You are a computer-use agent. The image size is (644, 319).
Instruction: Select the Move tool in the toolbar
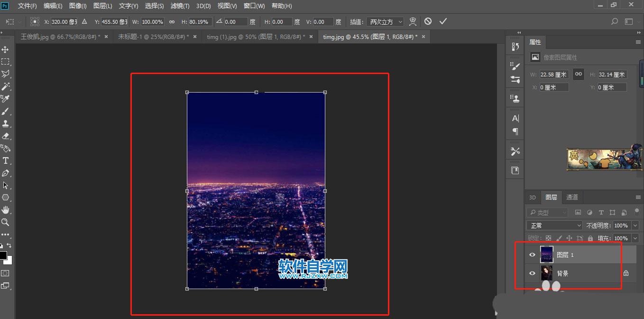6,49
